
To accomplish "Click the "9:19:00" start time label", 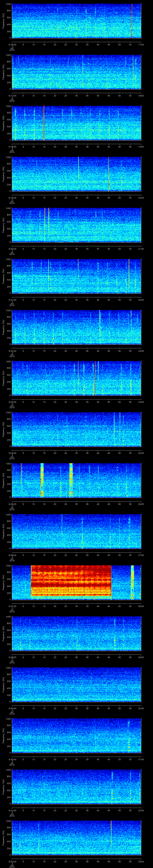I will [12, 198].
